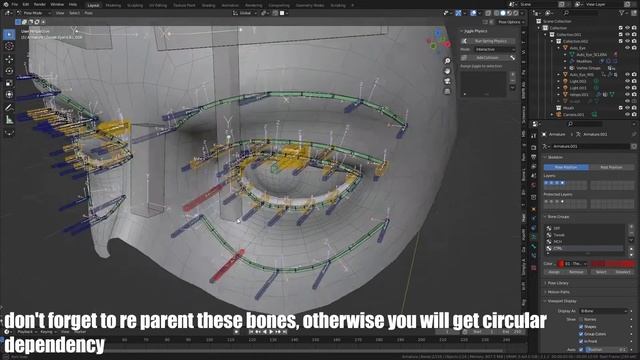Select the Move tool
Viewport: 640px width, 360px height.
tap(9, 60)
